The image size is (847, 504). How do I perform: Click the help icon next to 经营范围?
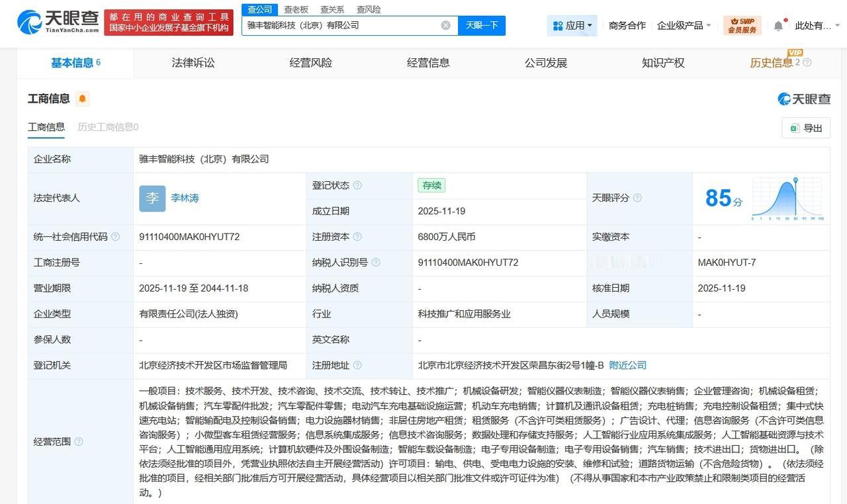79,441
